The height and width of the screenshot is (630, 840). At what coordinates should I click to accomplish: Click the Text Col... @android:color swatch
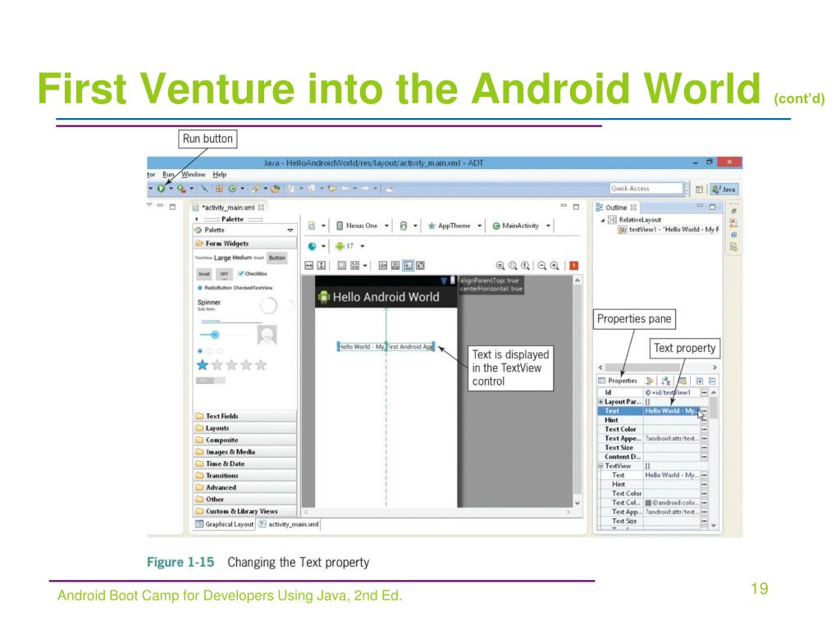[x=648, y=503]
